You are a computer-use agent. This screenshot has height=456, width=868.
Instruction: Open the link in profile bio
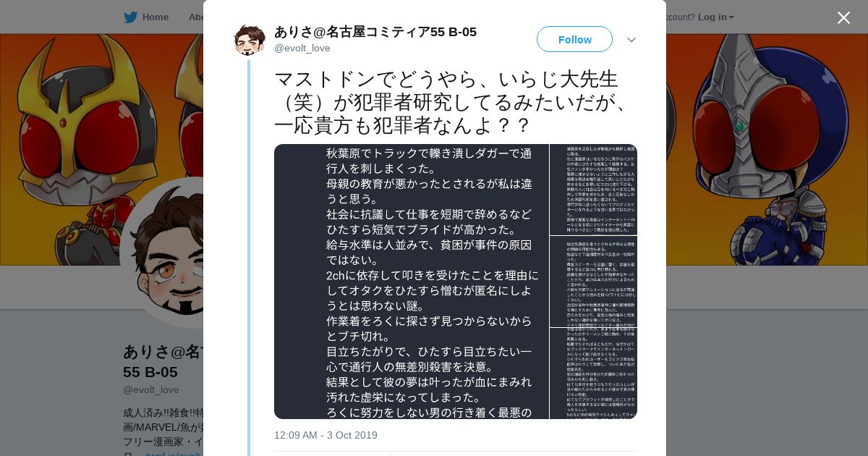tap(174, 453)
